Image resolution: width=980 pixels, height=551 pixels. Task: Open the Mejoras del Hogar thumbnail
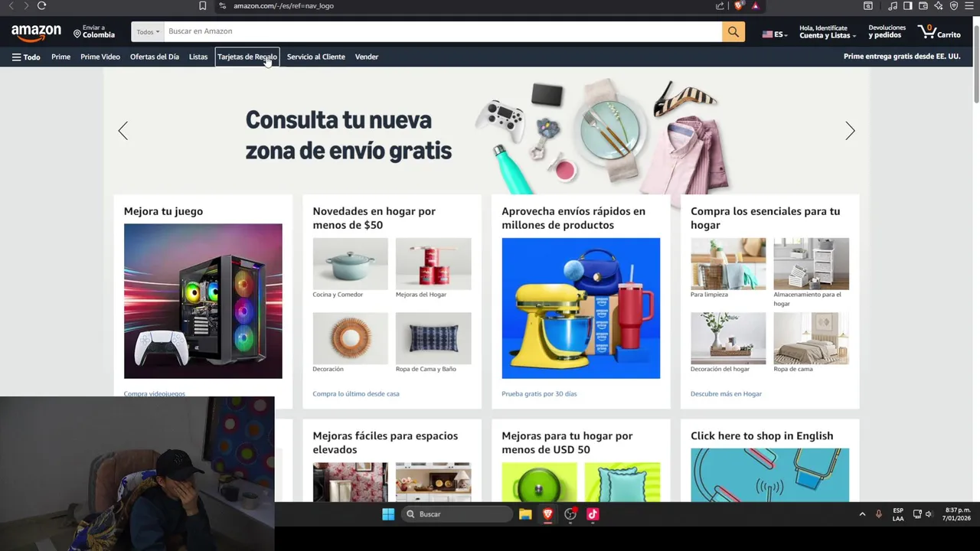coord(433,263)
